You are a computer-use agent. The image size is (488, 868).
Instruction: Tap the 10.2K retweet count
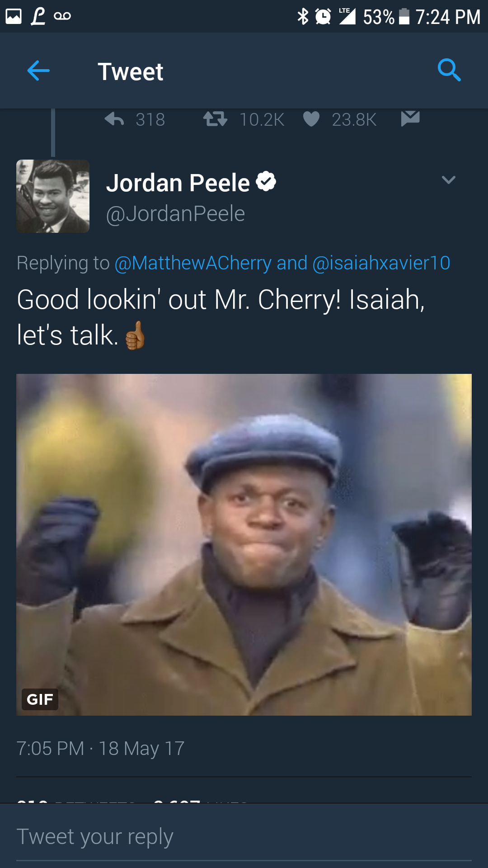[262, 120]
